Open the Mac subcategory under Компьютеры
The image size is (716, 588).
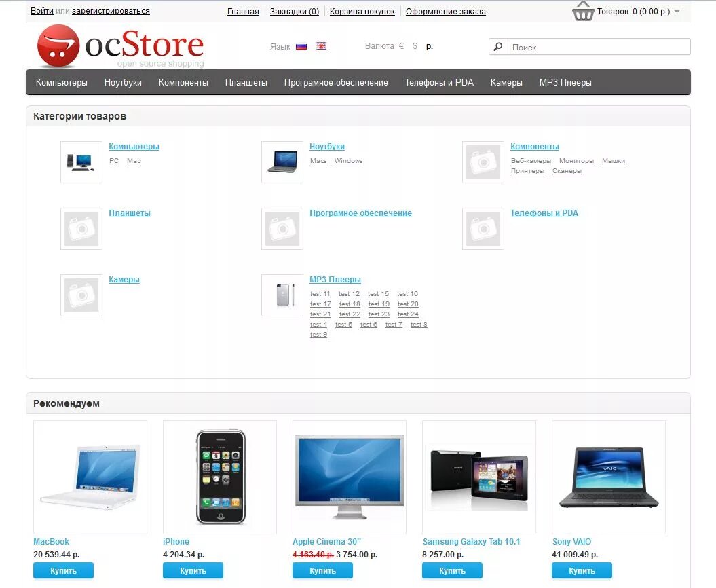click(x=134, y=161)
